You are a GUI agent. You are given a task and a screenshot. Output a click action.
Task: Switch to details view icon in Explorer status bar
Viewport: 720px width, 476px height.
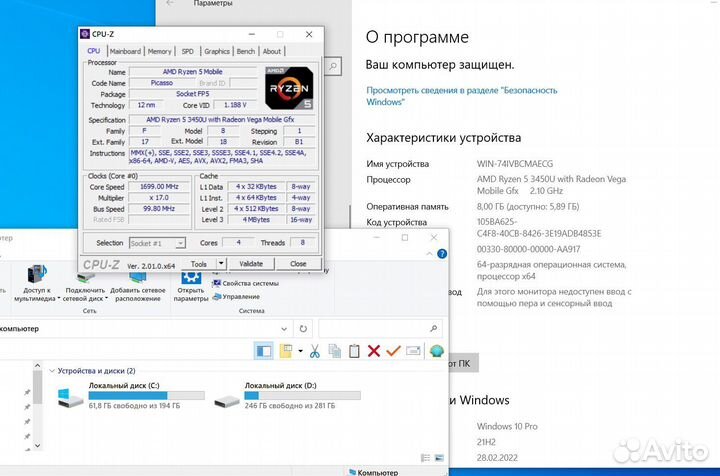426,458
